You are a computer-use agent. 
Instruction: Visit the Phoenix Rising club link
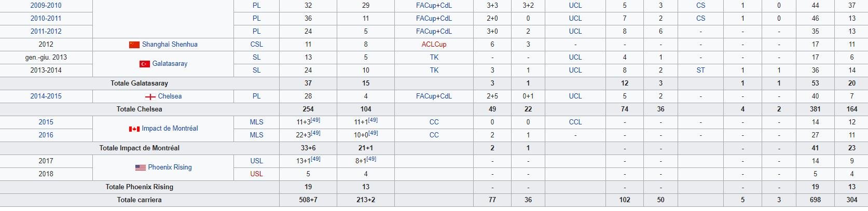[170, 167]
